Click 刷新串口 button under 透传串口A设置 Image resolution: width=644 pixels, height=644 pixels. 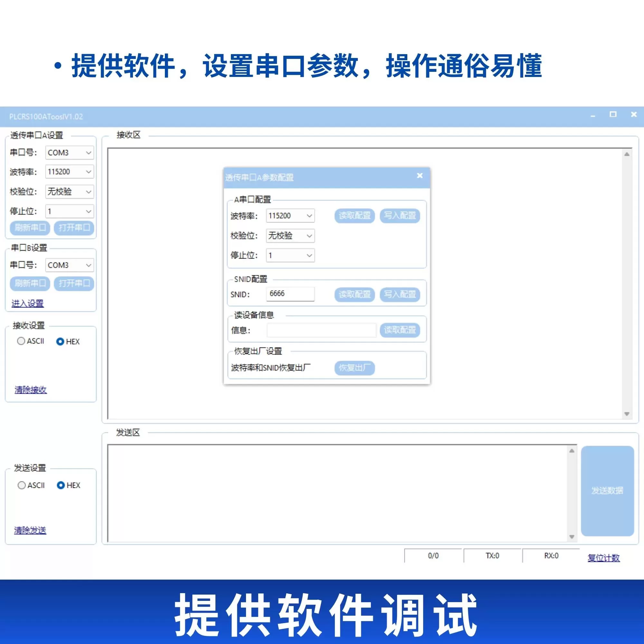point(30,228)
